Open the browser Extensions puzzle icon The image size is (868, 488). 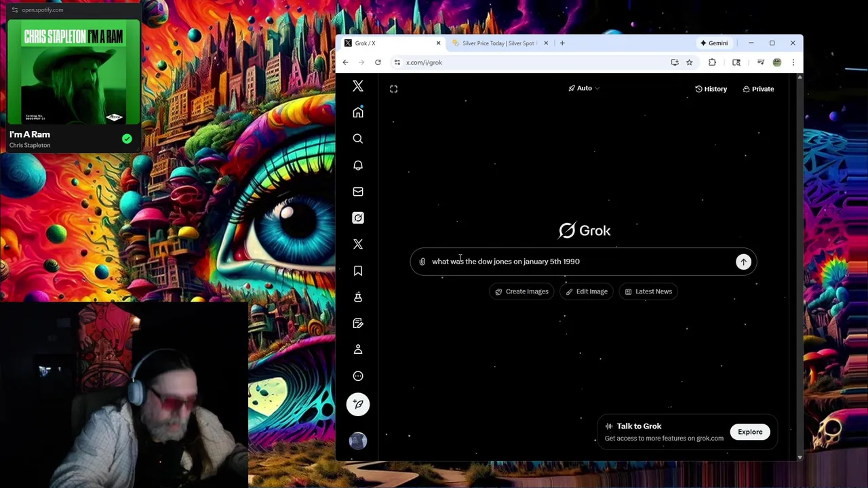pos(712,62)
